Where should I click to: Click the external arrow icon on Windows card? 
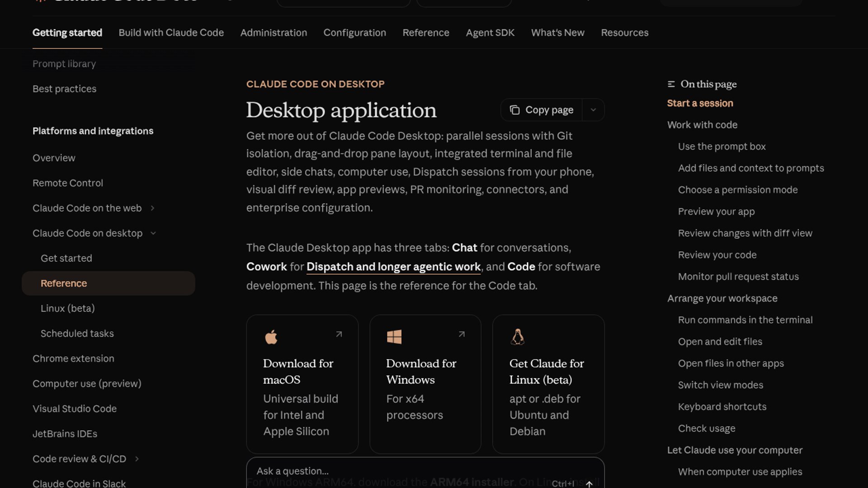(x=462, y=334)
